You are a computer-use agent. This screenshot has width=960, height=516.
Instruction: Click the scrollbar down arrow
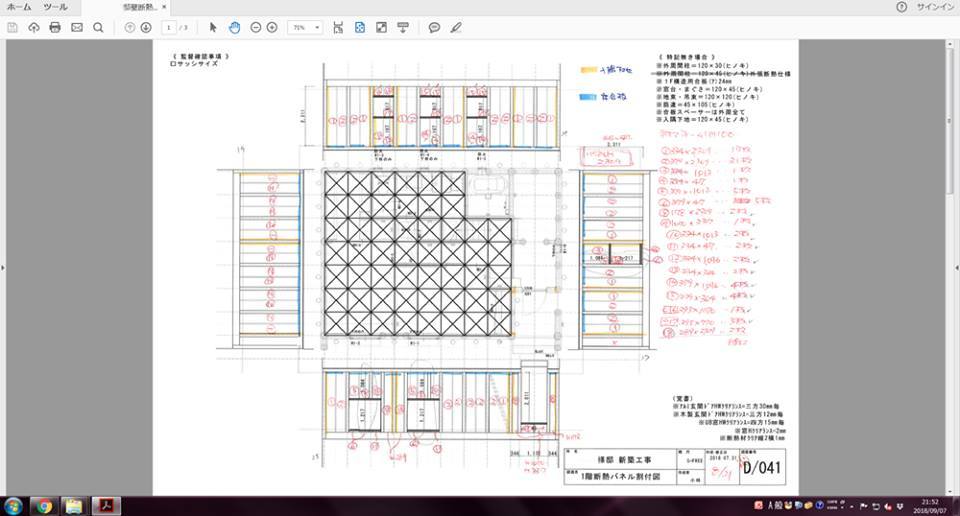coord(950,492)
